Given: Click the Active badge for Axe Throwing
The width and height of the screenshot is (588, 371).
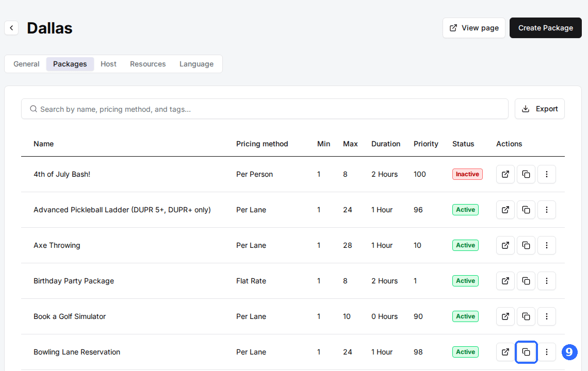Looking at the screenshot, I should 465,245.
